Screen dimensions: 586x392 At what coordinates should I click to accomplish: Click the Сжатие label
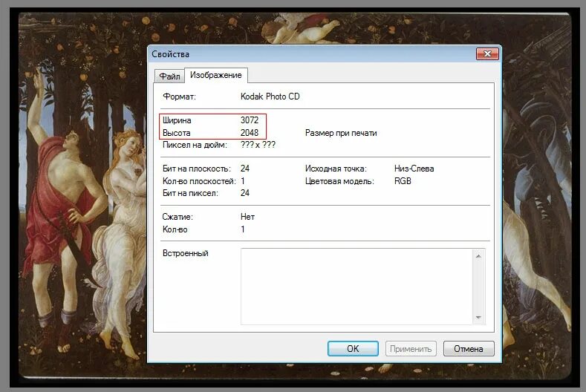click(x=178, y=217)
